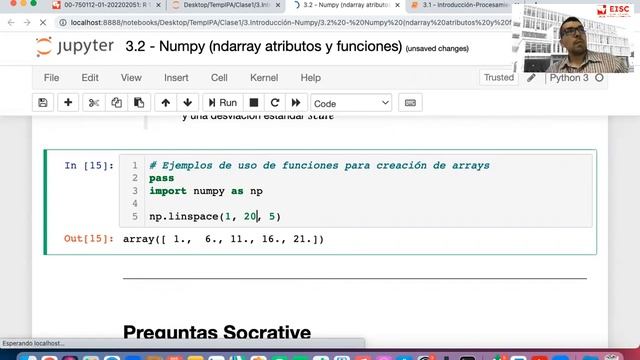Run the current cell
640x360 pixels.
pos(223,102)
